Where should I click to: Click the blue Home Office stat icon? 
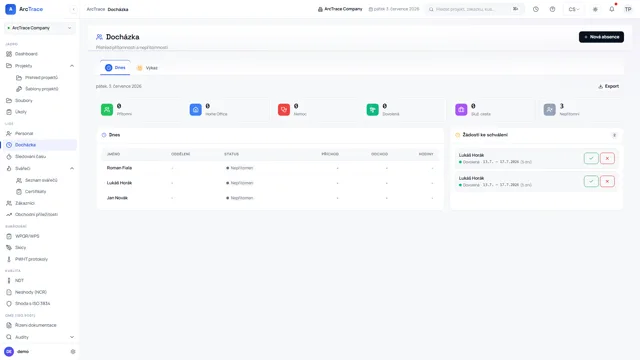(196, 109)
